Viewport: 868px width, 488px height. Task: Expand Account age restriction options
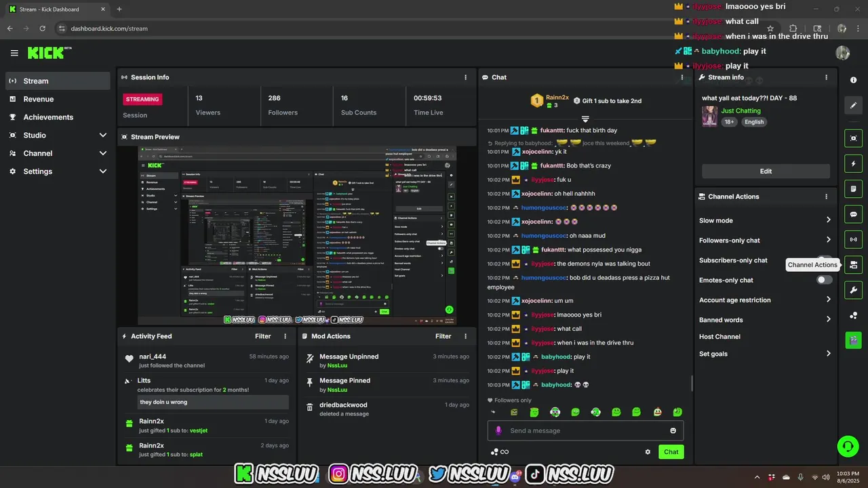tap(828, 300)
